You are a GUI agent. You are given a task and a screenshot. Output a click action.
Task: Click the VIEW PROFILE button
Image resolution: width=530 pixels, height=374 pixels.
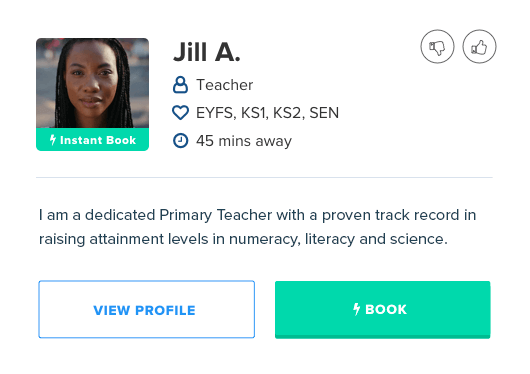pyautogui.click(x=146, y=309)
